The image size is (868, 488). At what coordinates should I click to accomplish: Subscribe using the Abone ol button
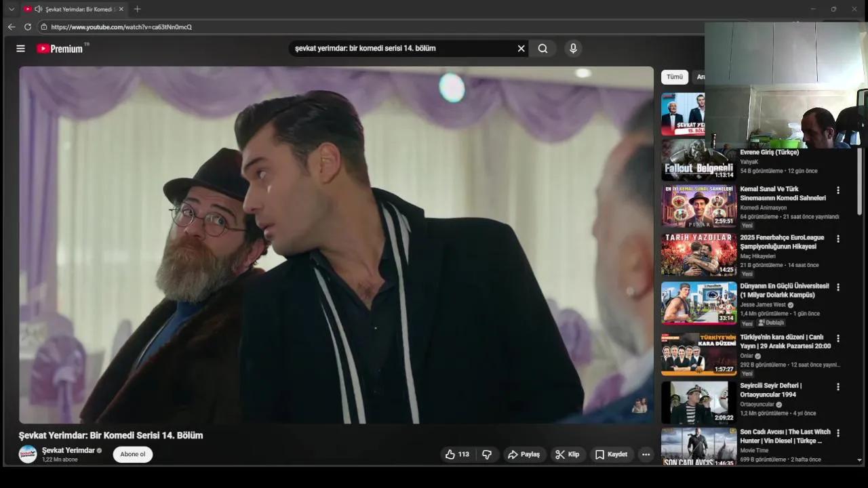coord(133,454)
